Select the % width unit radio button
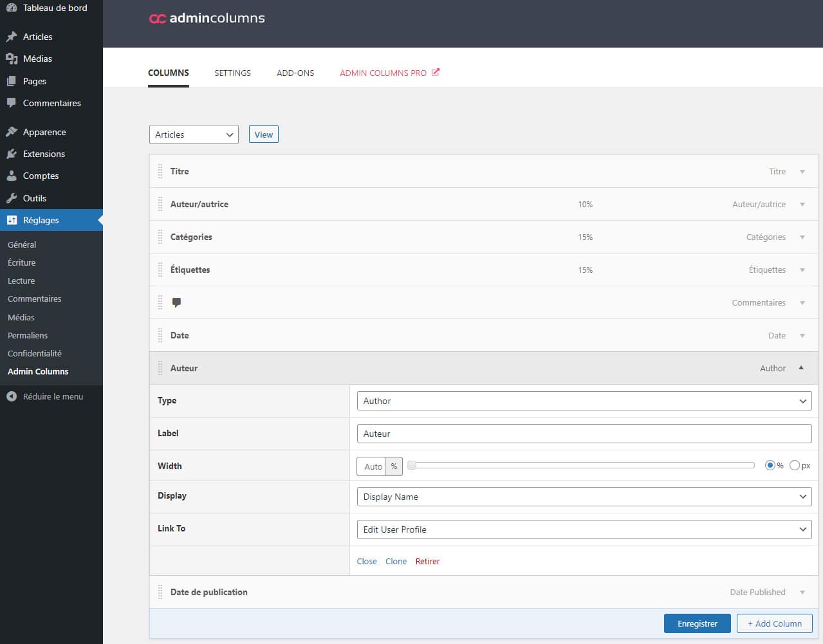The width and height of the screenshot is (823, 644). pyautogui.click(x=770, y=465)
